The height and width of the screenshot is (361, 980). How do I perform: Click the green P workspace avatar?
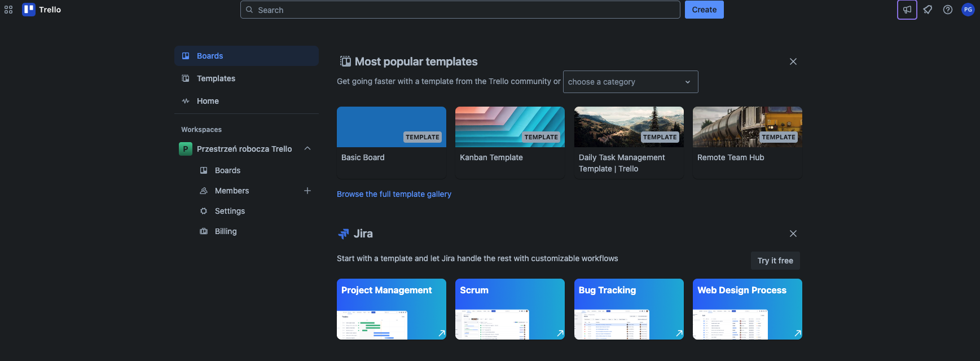point(186,149)
